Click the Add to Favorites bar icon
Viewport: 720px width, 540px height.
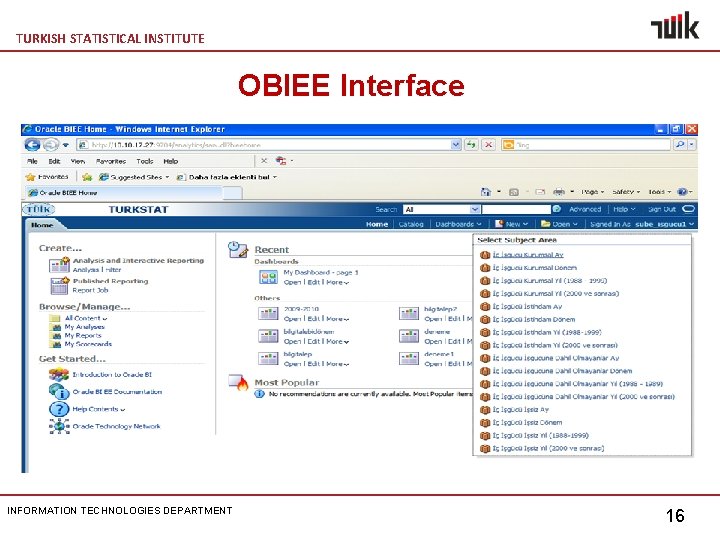(87, 177)
